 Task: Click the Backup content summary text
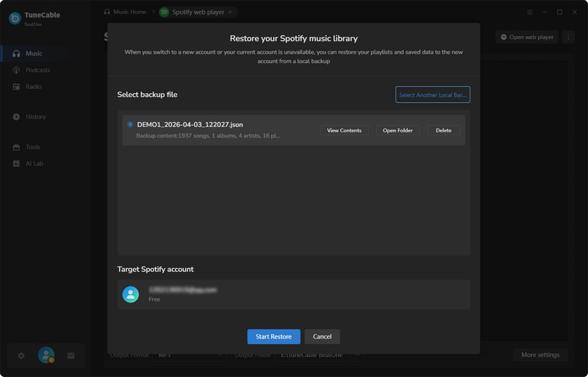(x=208, y=136)
